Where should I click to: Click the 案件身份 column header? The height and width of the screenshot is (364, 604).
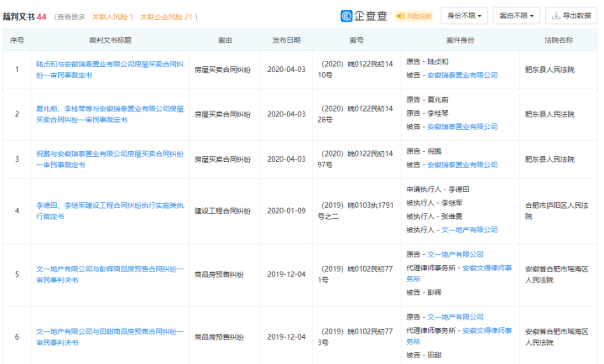tap(461, 40)
